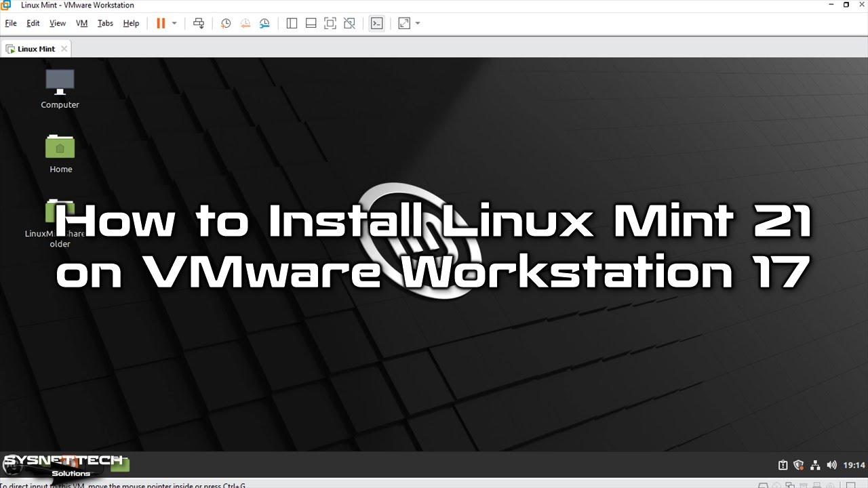Send Ctrl+Alt+Del to the VM
Screen dimensions: 868x488
pos(199,23)
